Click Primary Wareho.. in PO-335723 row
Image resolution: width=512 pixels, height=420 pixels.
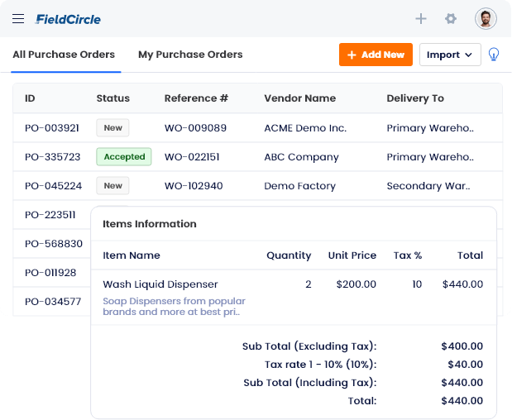click(430, 157)
